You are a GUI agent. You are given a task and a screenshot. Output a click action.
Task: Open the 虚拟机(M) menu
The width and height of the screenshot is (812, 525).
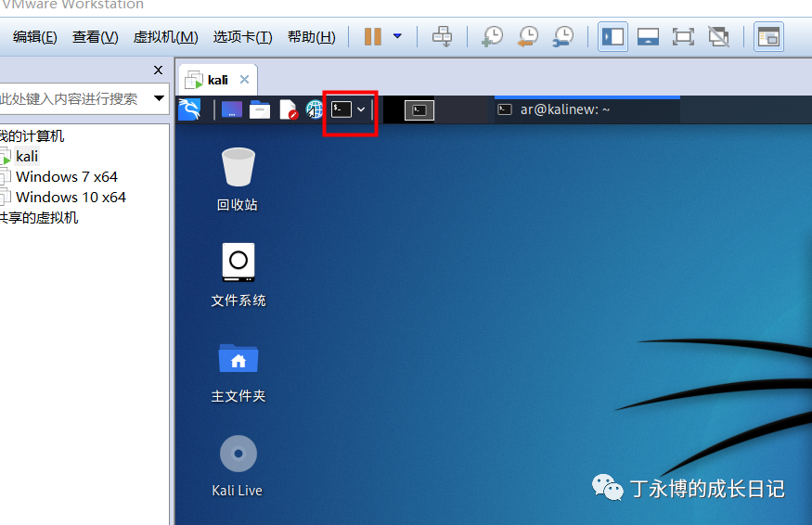pyautogui.click(x=166, y=37)
